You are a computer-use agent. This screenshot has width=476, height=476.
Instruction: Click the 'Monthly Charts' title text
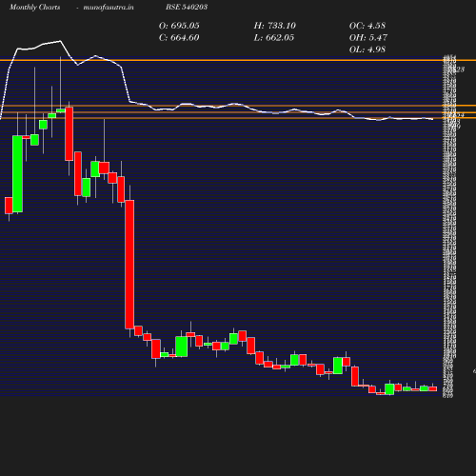click(34, 8)
